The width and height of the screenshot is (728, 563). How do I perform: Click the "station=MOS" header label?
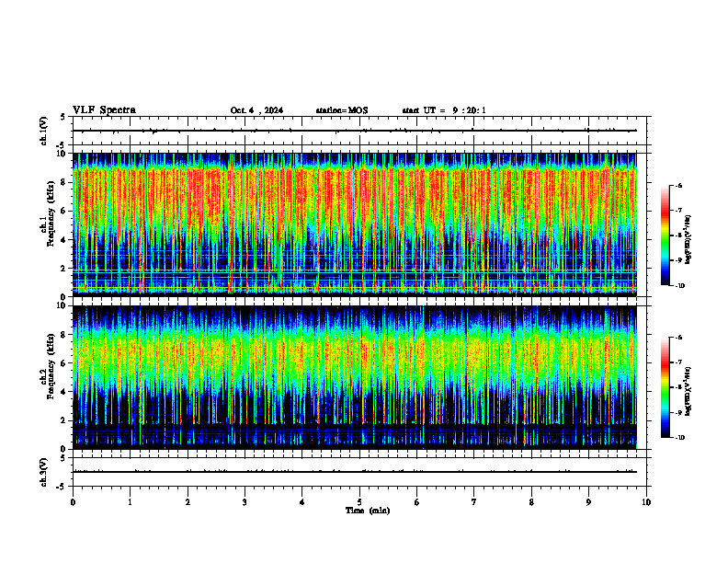[x=342, y=110]
